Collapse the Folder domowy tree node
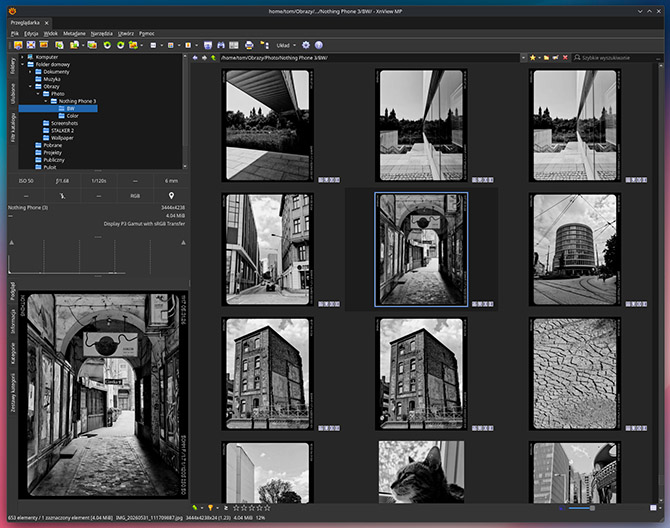This screenshot has width=670, height=528. coord(22,65)
